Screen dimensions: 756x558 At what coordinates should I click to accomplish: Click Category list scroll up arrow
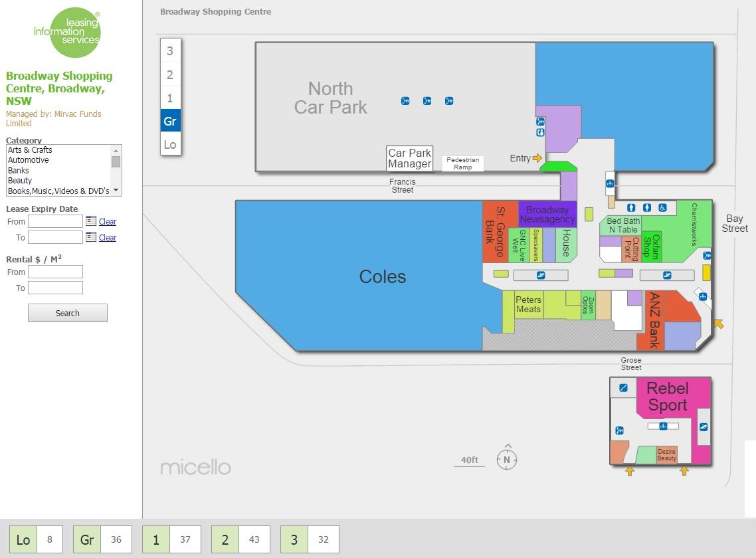[116, 151]
